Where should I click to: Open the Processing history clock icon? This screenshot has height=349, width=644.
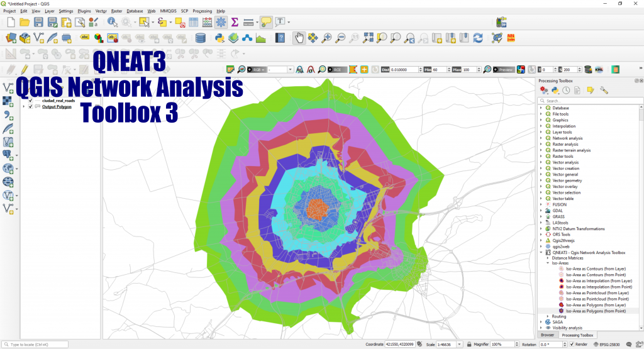click(x=566, y=91)
